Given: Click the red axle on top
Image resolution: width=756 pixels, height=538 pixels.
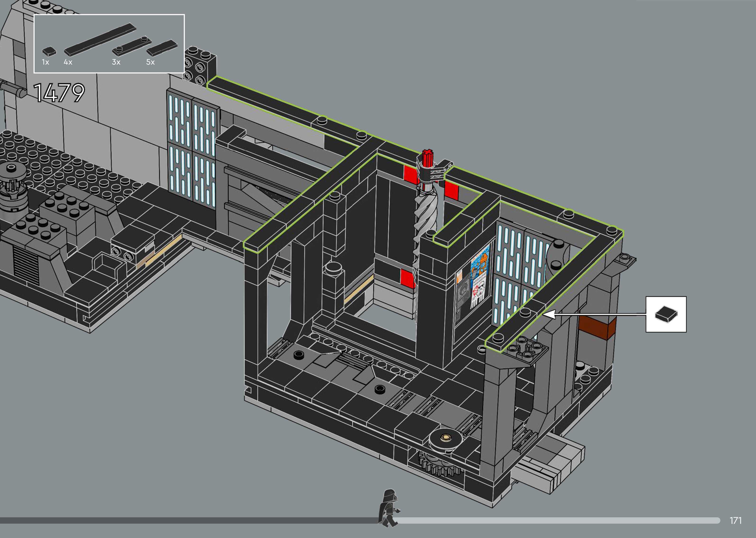Looking at the screenshot, I should [428, 158].
